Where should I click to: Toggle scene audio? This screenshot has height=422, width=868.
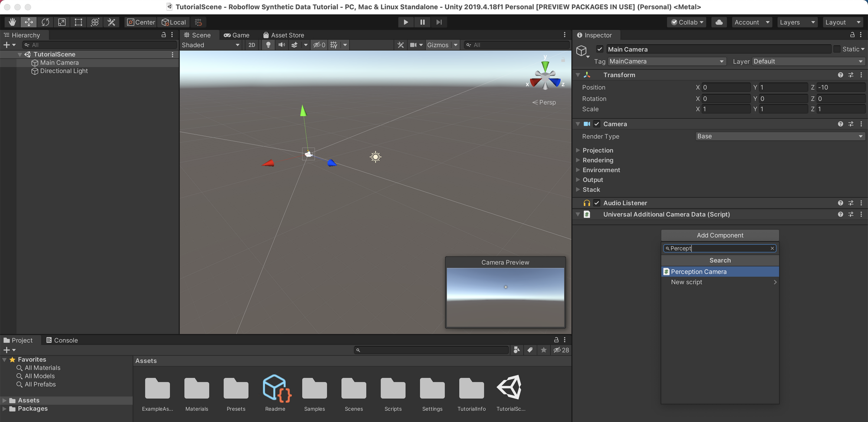[x=282, y=45]
